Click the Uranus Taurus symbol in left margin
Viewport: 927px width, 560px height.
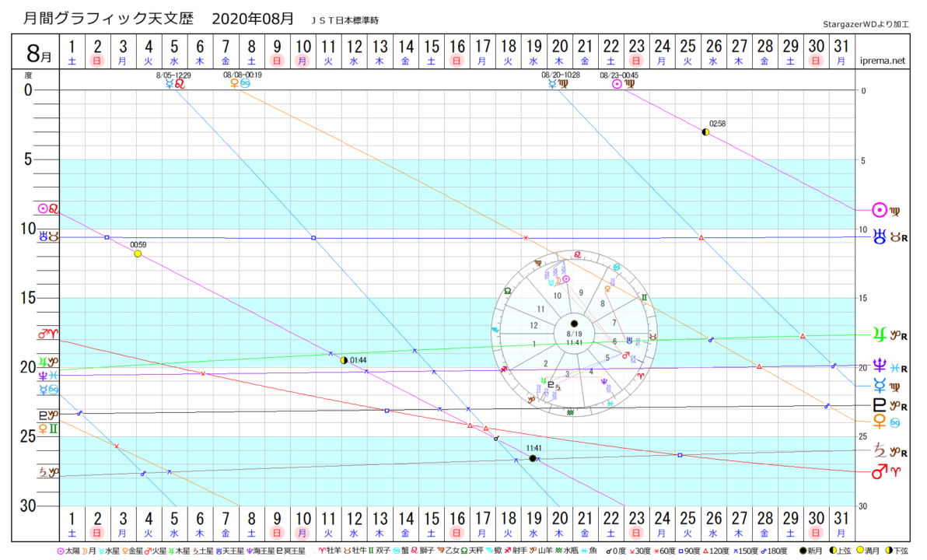pyautogui.click(x=47, y=236)
